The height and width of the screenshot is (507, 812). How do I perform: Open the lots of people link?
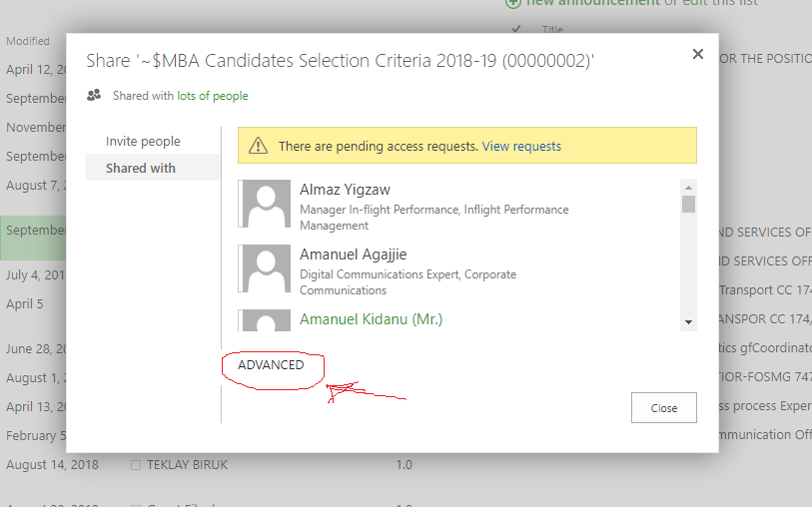pyautogui.click(x=213, y=96)
